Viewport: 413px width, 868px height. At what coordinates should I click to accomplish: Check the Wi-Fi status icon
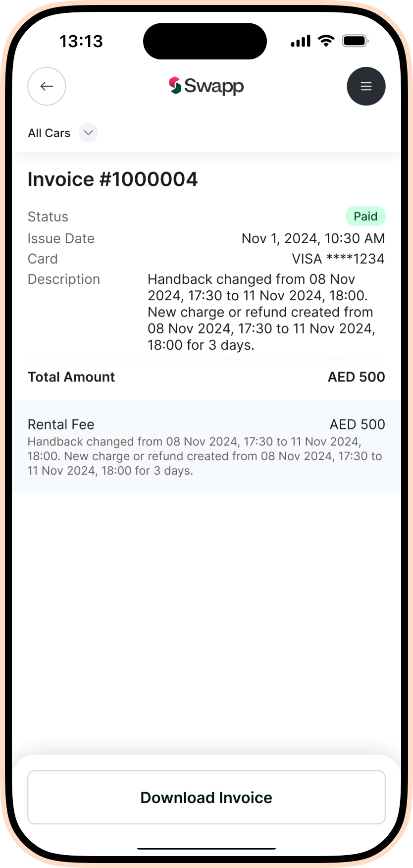pyautogui.click(x=326, y=41)
